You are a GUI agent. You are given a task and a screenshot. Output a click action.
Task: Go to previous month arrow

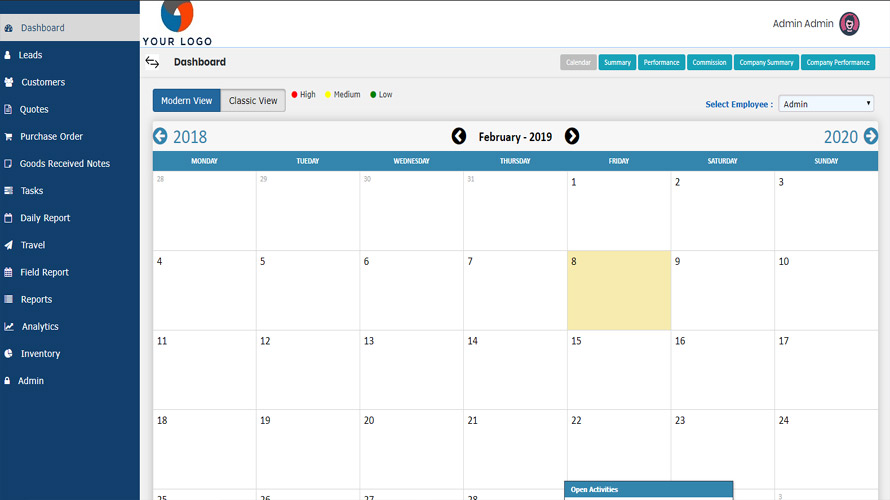pos(459,136)
